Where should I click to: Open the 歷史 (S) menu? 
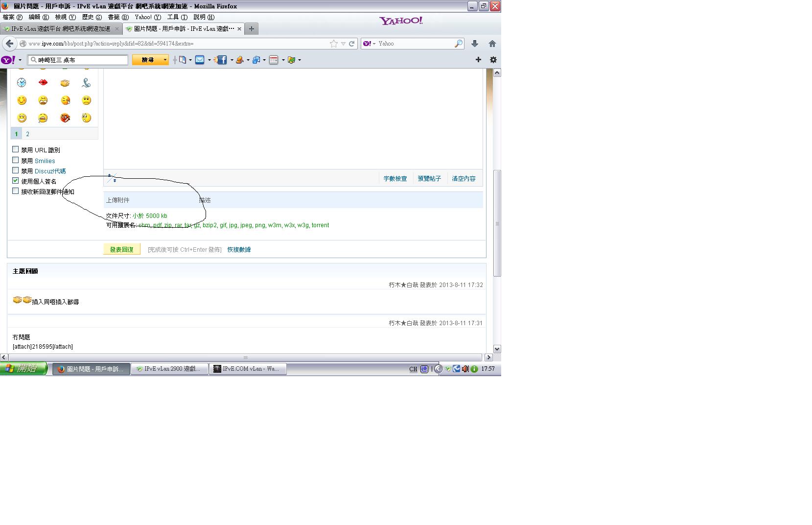(x=92, y=17)
